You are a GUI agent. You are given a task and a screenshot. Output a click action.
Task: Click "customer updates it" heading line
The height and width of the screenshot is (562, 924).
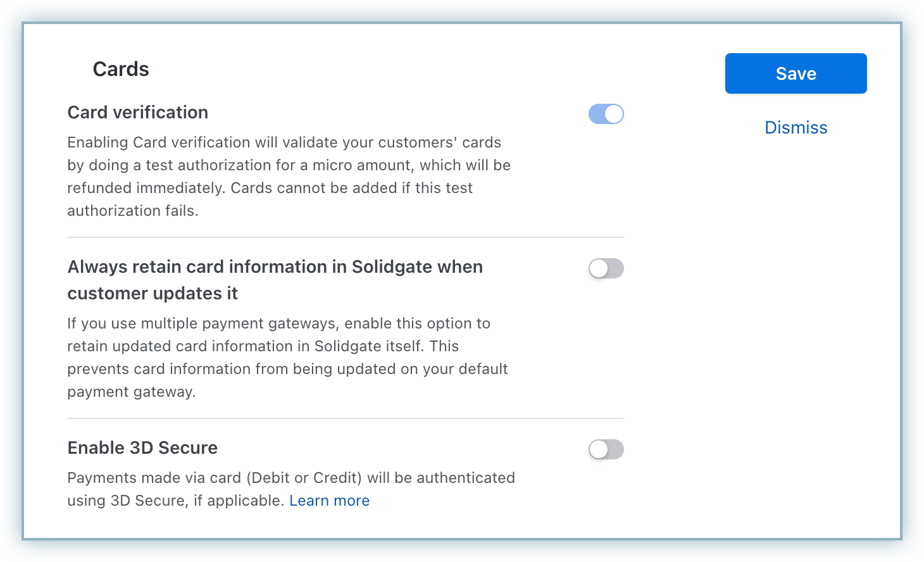(x=153, y=294)
